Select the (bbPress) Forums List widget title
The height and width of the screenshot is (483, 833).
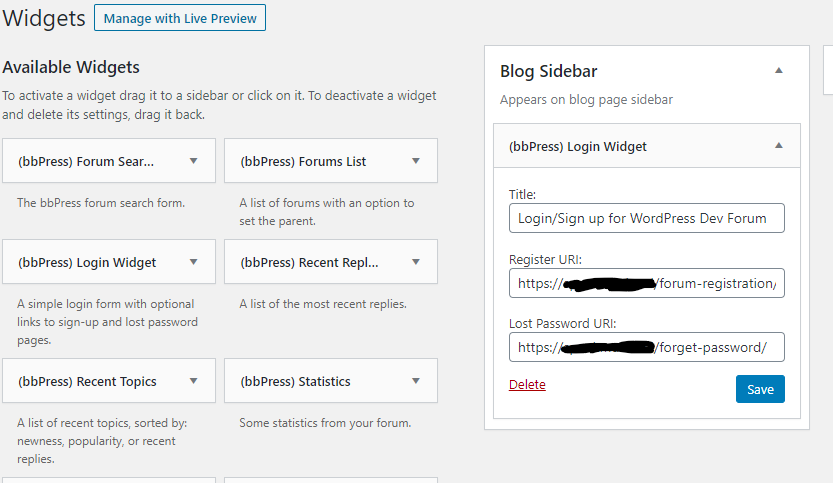tap(303, 162)
